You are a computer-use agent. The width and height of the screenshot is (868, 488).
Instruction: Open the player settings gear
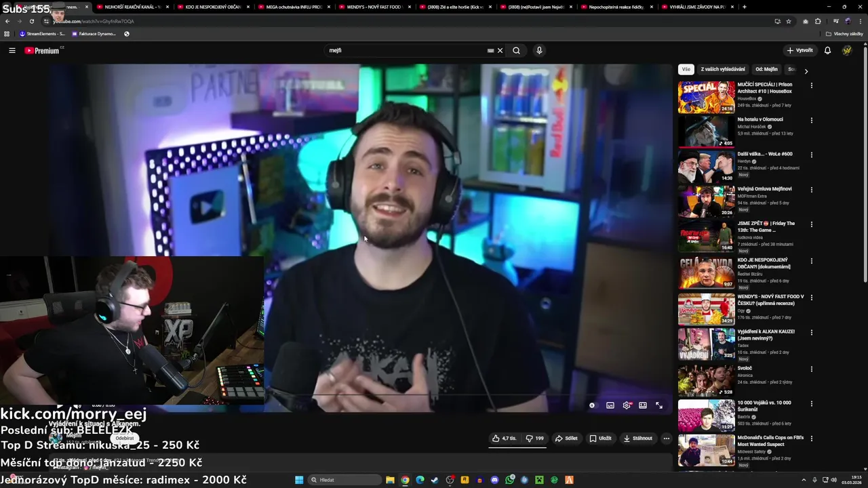pos(627,405)
